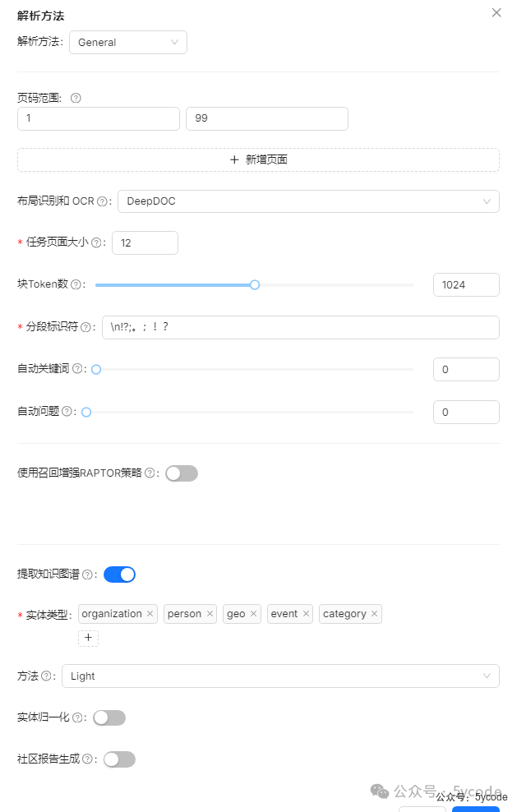Click the 块Token数 slider handle
This screenshot has width=517, height=812.
pos(254,284)
